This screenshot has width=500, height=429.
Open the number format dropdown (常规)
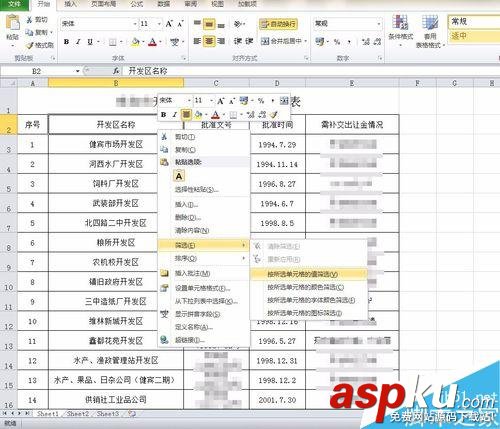(x=379, y=24)
